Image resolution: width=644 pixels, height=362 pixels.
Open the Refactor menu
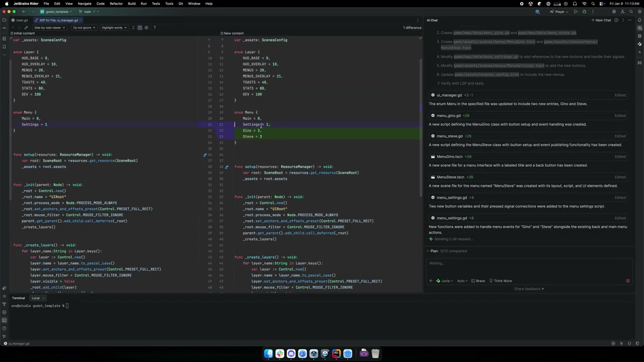(116, 4)
